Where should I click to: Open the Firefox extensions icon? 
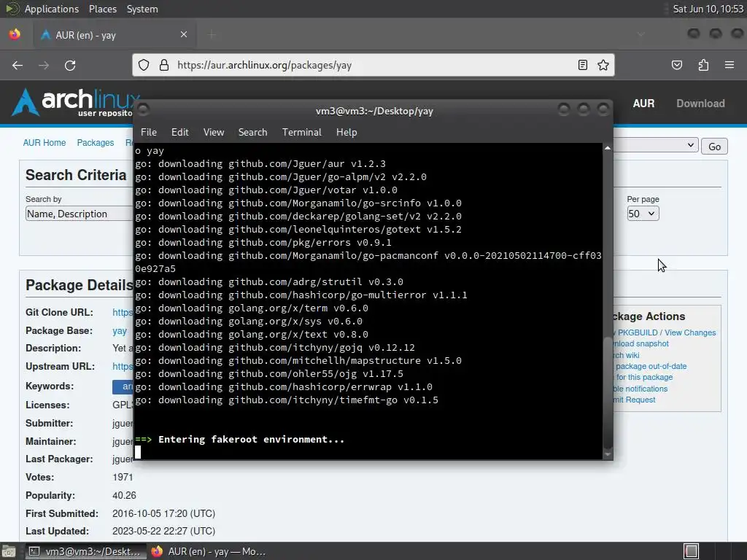click(x=703, y=65)
